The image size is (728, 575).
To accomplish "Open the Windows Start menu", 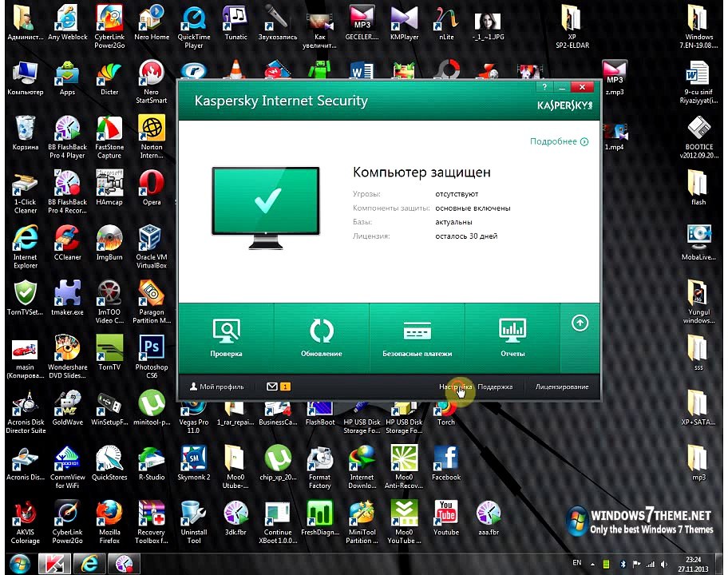I will tap(20, 564).
